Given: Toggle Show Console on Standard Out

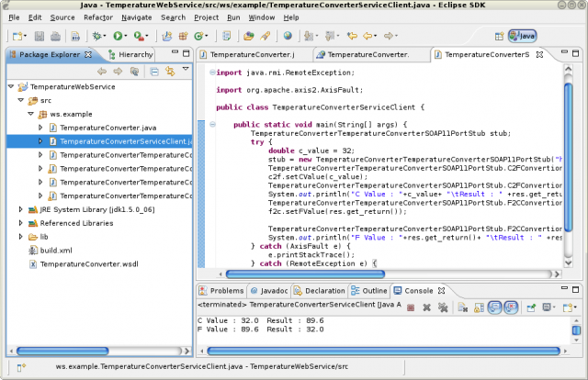Looking at the screenshot, I should coord(495,307).
